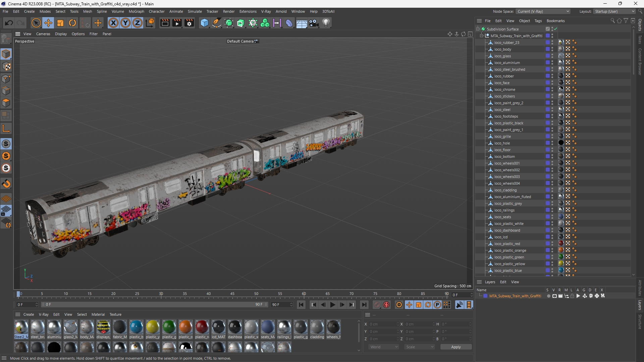This screenshot has height=362, width=644.
Task: Select the plastic yellow material swatch
Action: tap(153, 330)
